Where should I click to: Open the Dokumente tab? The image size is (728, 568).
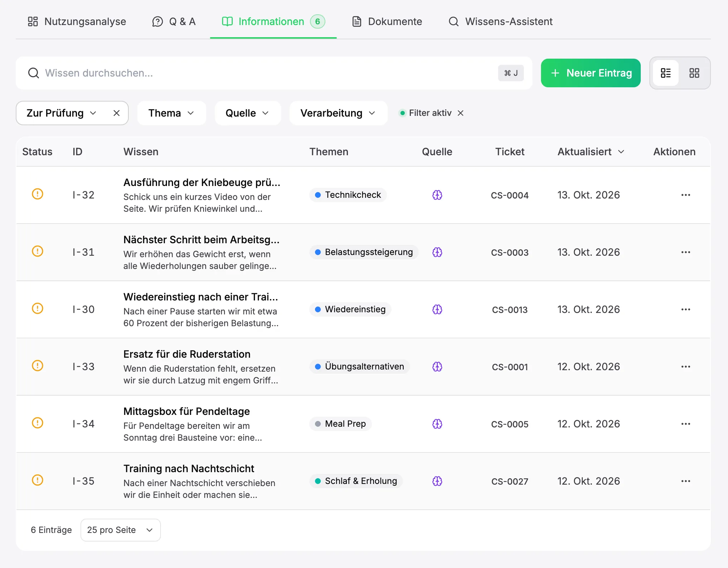tap(387, 21)
